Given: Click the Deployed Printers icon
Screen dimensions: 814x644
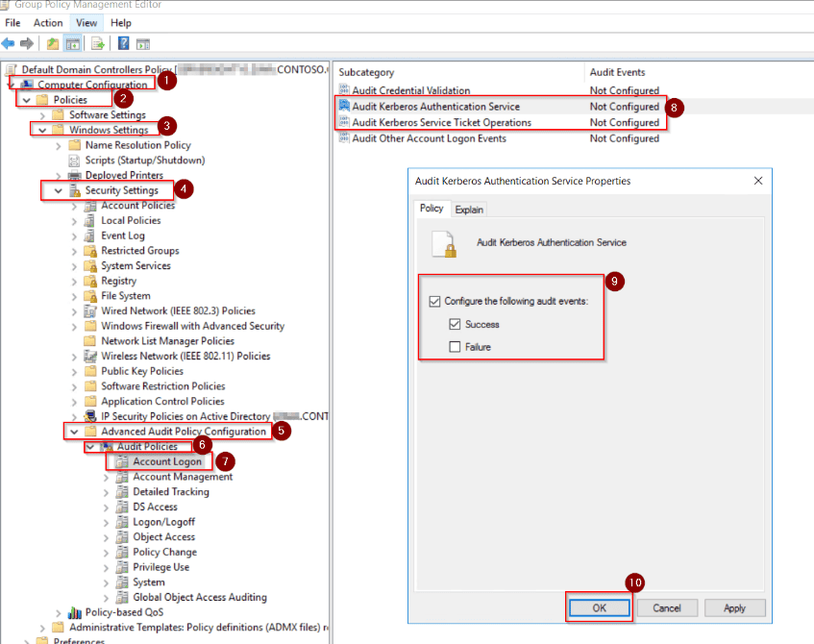Looking at the screenshot, I should point(75,176).
